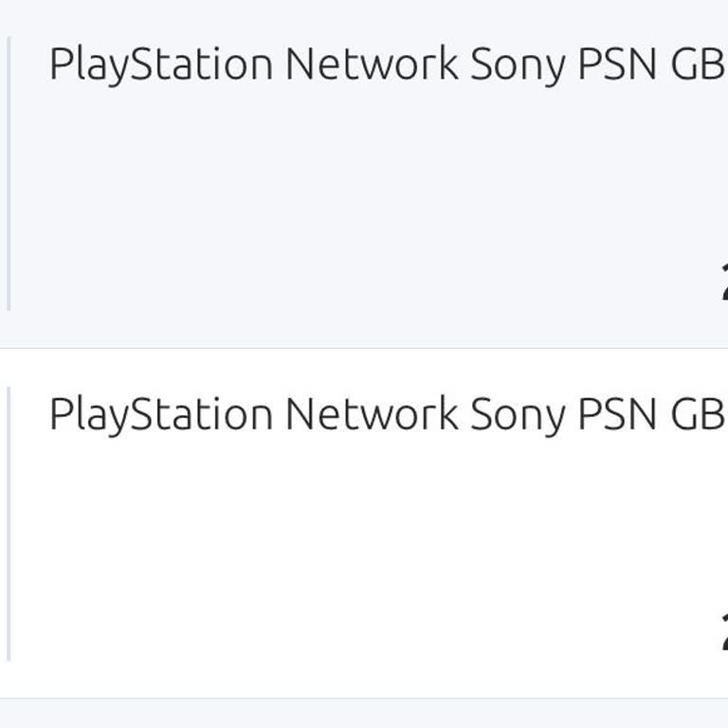Click "Sony" in the top listing title
Viewport: 728px width, 728px height.
pyautogui.click(x=518, y=66)
